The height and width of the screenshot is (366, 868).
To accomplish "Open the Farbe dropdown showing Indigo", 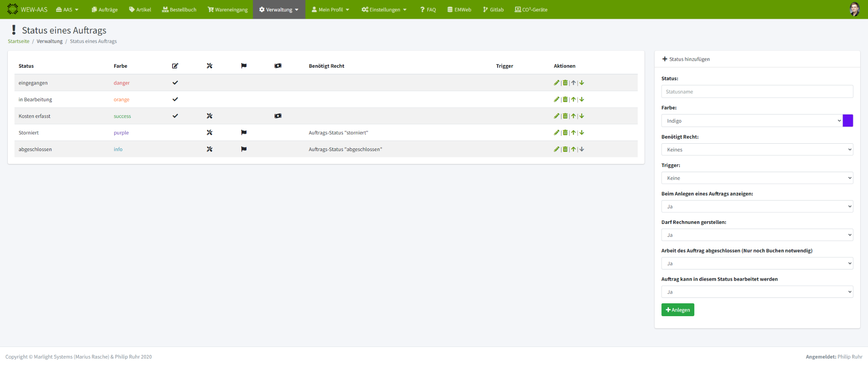I will 752,121.
